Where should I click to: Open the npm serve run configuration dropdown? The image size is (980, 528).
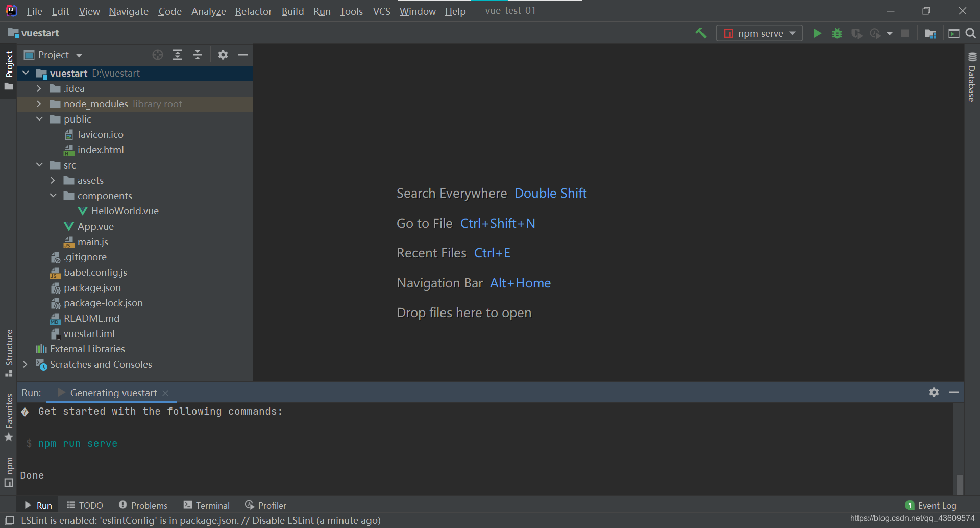[759, 33]
